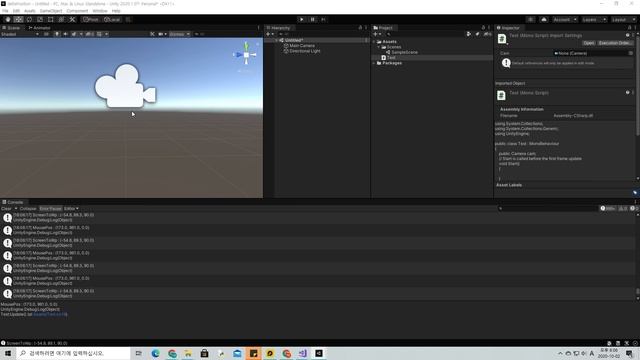This screenshot has width=640, height=360.
Task: Click the Execution Order button
Action: (615, 43)
